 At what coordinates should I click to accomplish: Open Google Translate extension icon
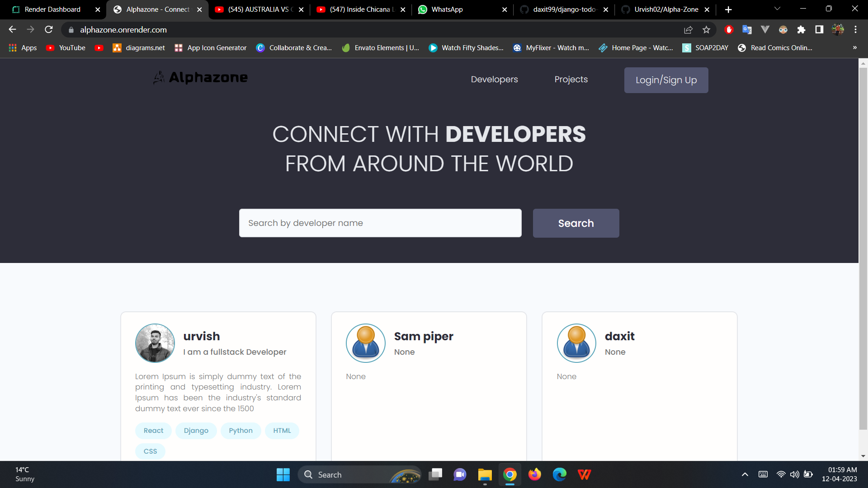point(747,29)
